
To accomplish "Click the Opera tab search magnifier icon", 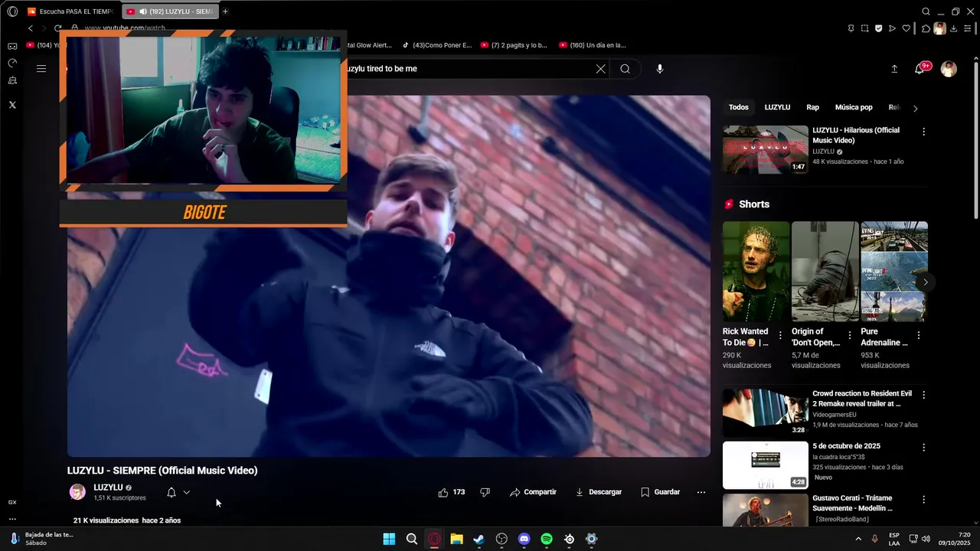I will point(926,11).
